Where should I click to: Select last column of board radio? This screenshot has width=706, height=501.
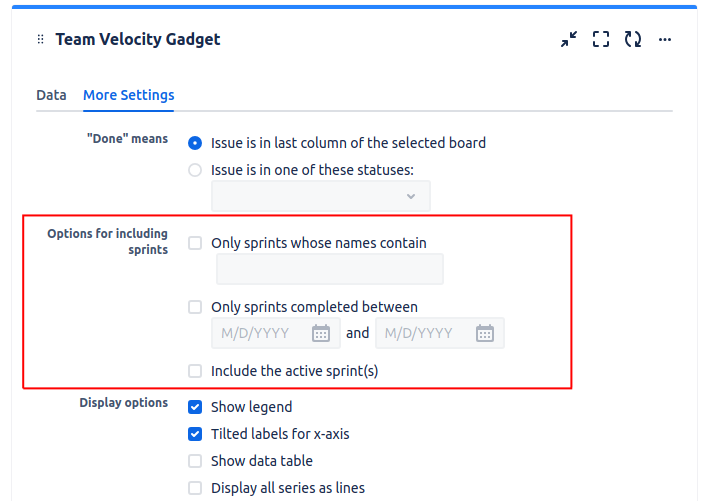(x=195, y=143)
